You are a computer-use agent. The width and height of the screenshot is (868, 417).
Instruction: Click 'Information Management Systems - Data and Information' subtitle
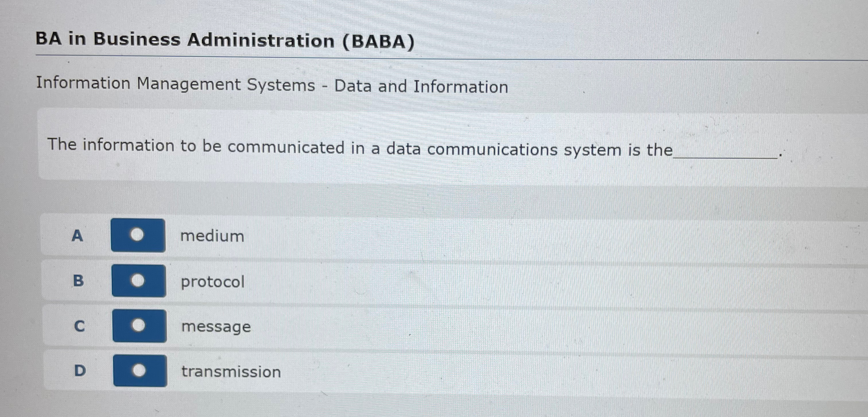point(272,85)
